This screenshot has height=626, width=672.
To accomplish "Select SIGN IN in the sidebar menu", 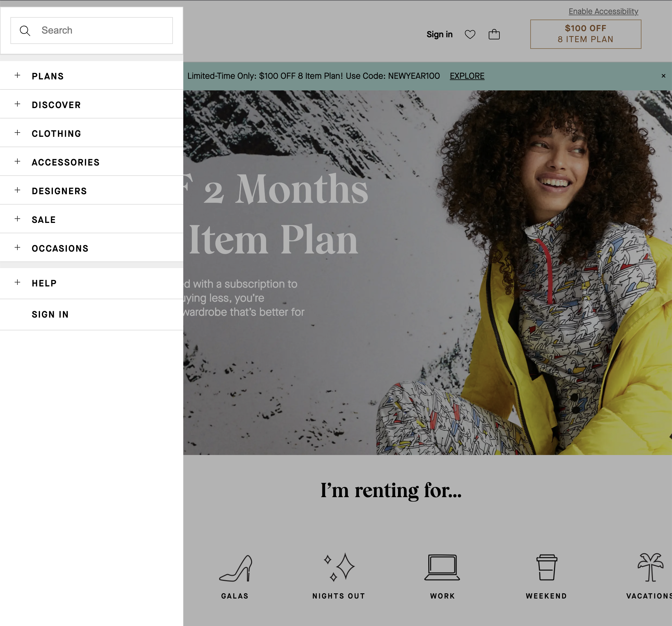I will 50,314.
